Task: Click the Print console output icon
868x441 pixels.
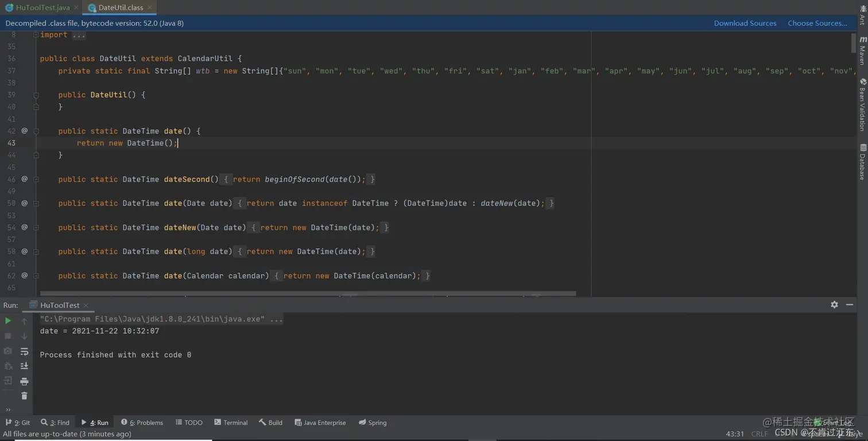Action: (24, 381)
